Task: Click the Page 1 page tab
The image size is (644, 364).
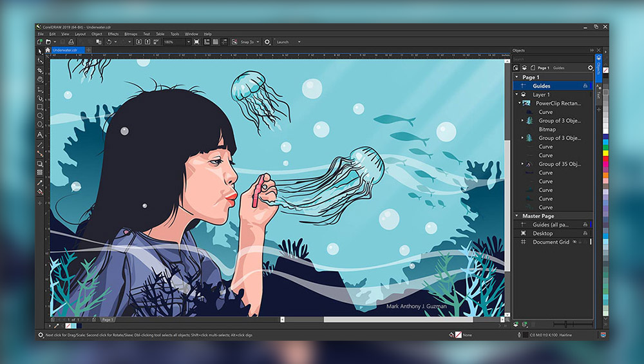Action: pos(107,320)
